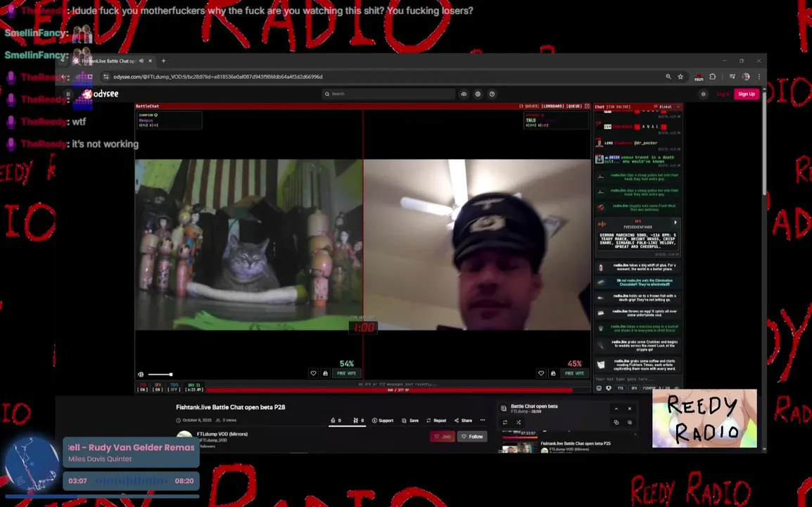This screenshot has width=812, height=507.
Task: Play the SFX German marching song clip
Action: pos(675,223)
